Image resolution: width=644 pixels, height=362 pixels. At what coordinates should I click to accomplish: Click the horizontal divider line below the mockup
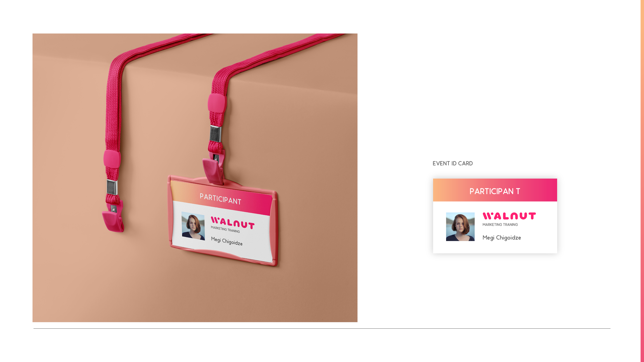[322, 328]
